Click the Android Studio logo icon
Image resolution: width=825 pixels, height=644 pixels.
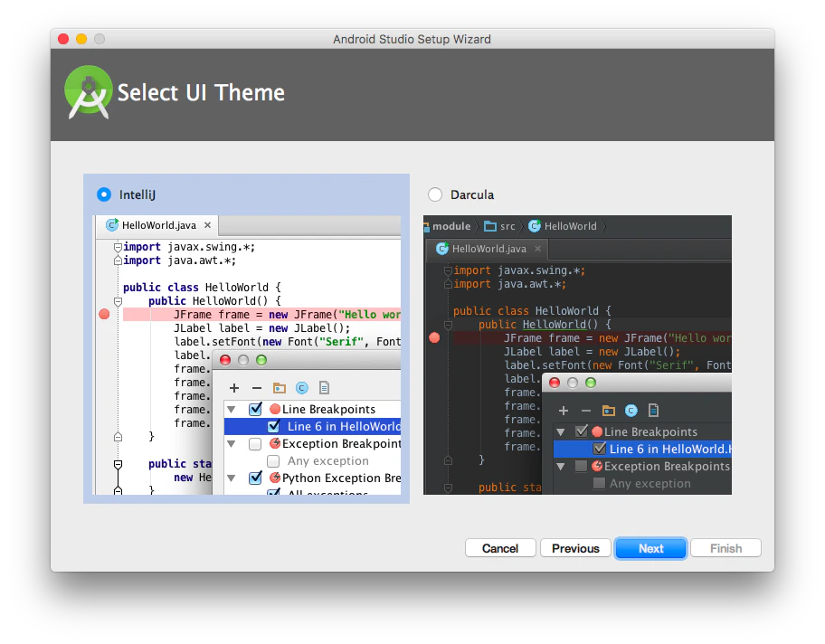(x=89, y=92)
